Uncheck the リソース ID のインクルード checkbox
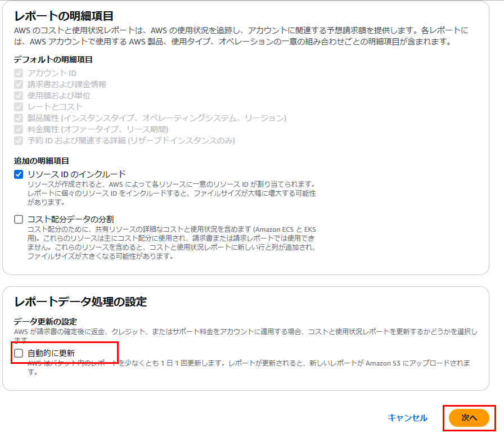504x437 pixels. coord(19,174)
